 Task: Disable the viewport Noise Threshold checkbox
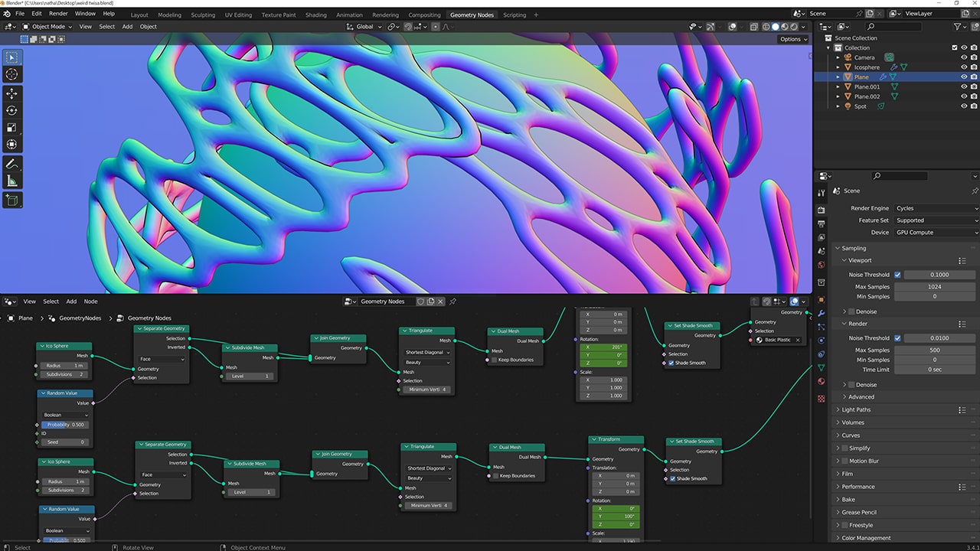[897, 275]
